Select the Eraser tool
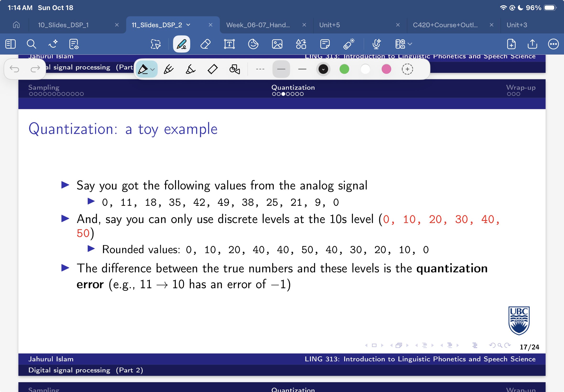 206,44
